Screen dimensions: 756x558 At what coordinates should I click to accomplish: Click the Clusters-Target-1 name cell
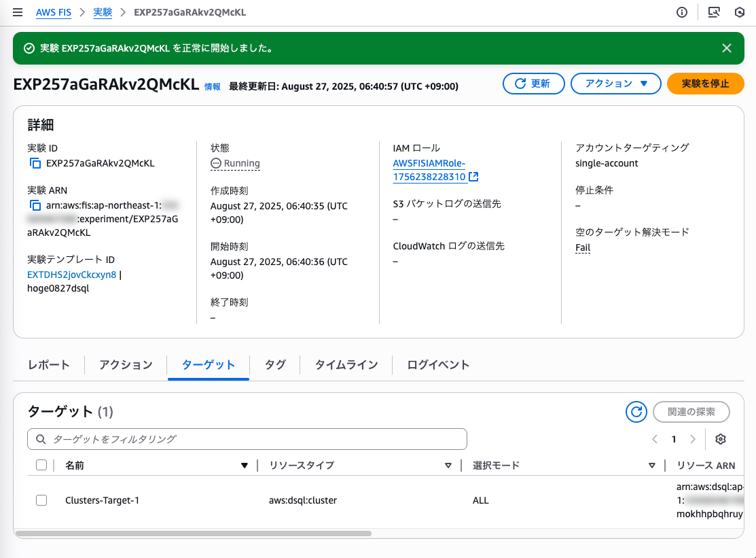102,501
